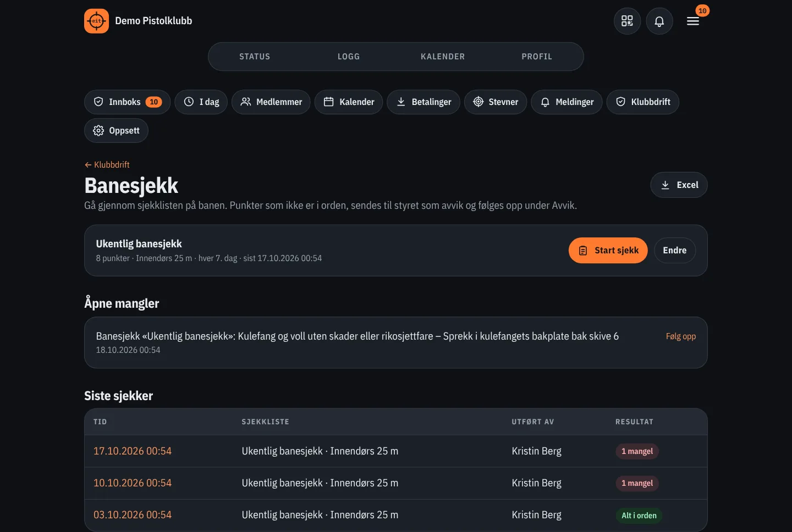Export to Excel
The image size is (792, 532).
679,185
